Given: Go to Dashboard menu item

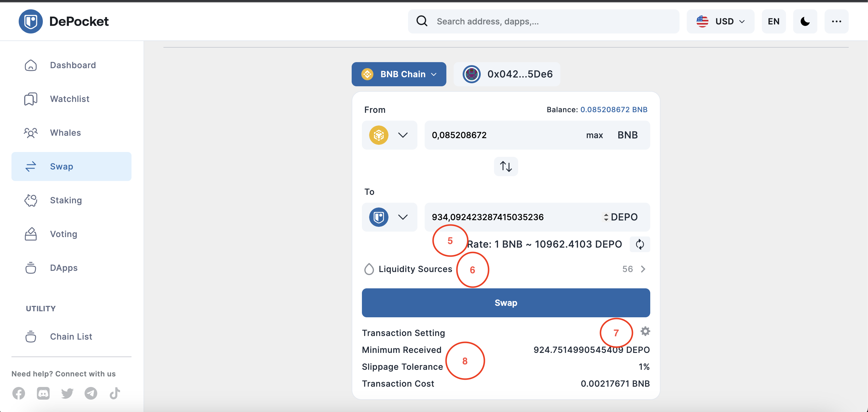Looking at the screenshot, I should coord(71,65).
